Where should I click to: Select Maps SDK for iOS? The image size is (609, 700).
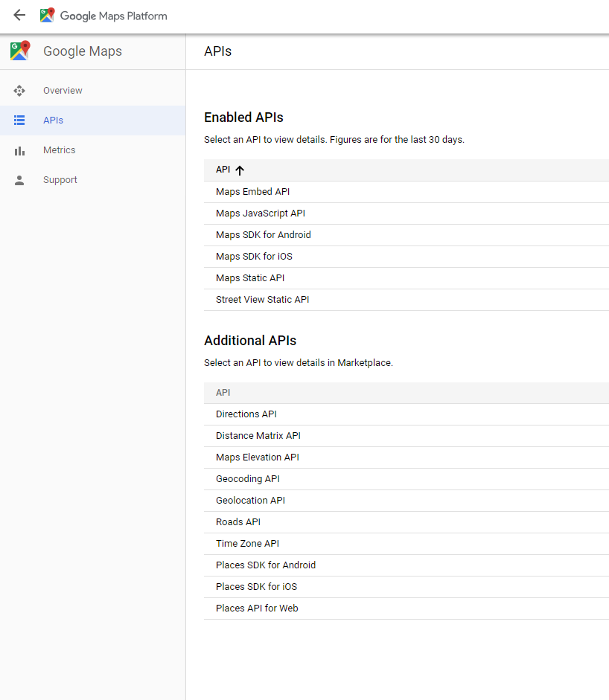406,257
